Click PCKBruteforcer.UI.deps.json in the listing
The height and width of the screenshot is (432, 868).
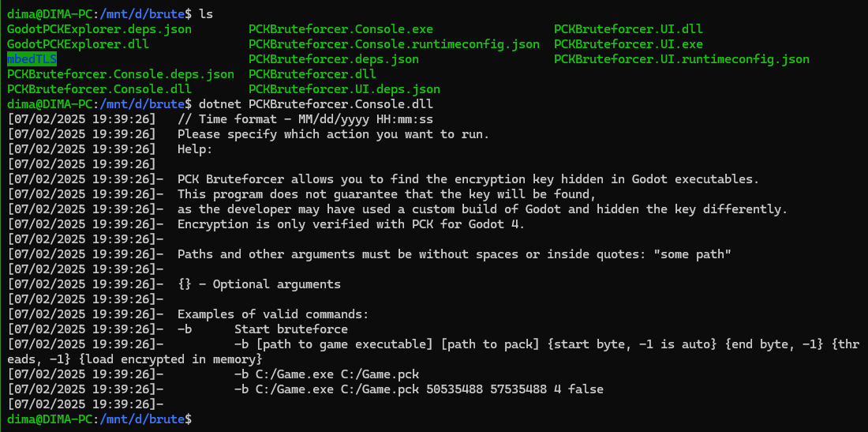(344, 88)
